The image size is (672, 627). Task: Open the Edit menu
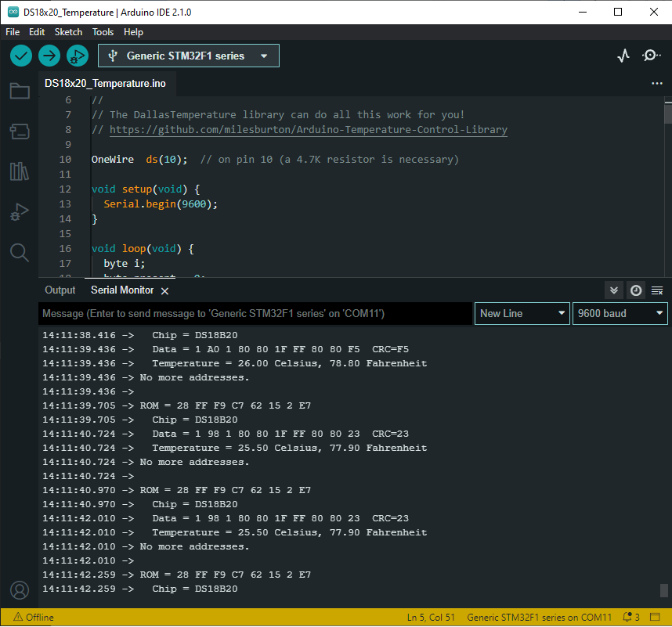(x=37, y=32)
